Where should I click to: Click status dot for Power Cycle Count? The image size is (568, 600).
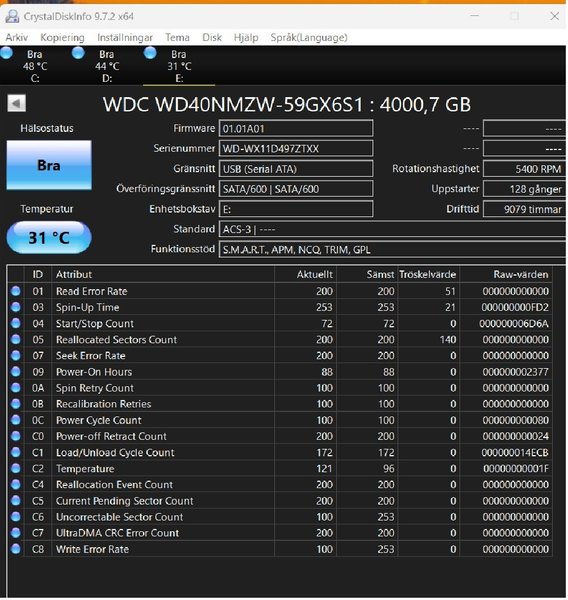tap(16, 420)
